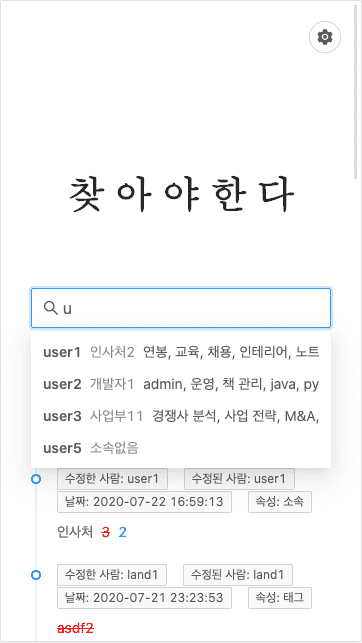Image resolution: width=362 pixels, height=643 pixels.
Task: Click the 찾아야한다 title heading
Action: (181, 196)
